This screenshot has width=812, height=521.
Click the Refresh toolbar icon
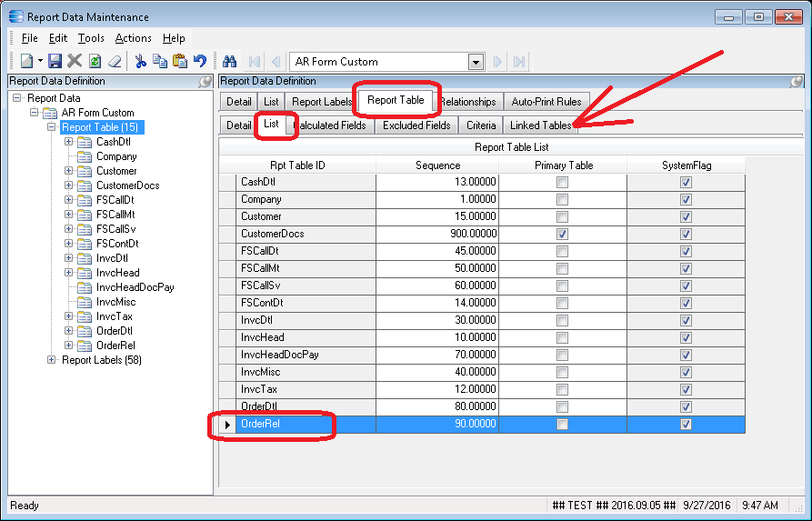[95, 62]
